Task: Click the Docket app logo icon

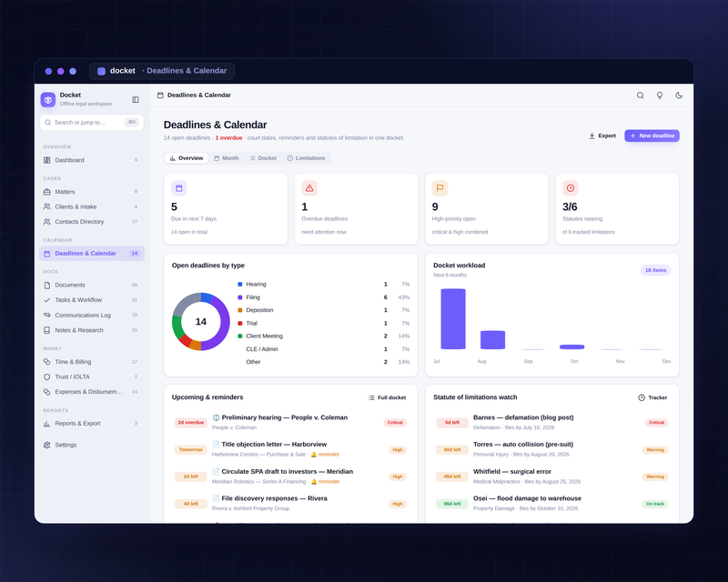Action: [48, 99]
